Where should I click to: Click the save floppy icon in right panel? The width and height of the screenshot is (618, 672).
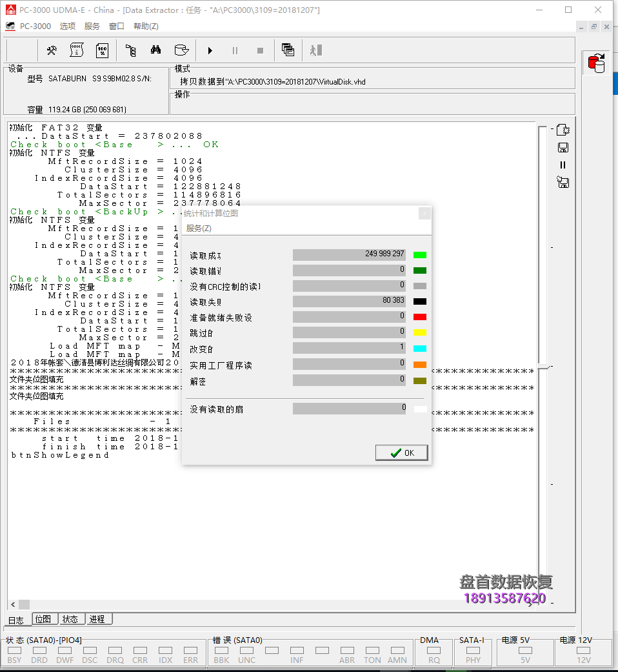pos(563,147)
